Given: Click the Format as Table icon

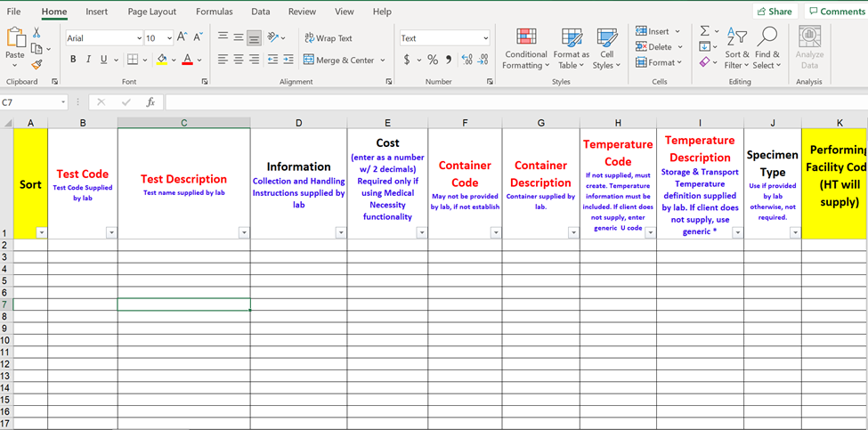Looking at the screenshot, I should [571, 47].
